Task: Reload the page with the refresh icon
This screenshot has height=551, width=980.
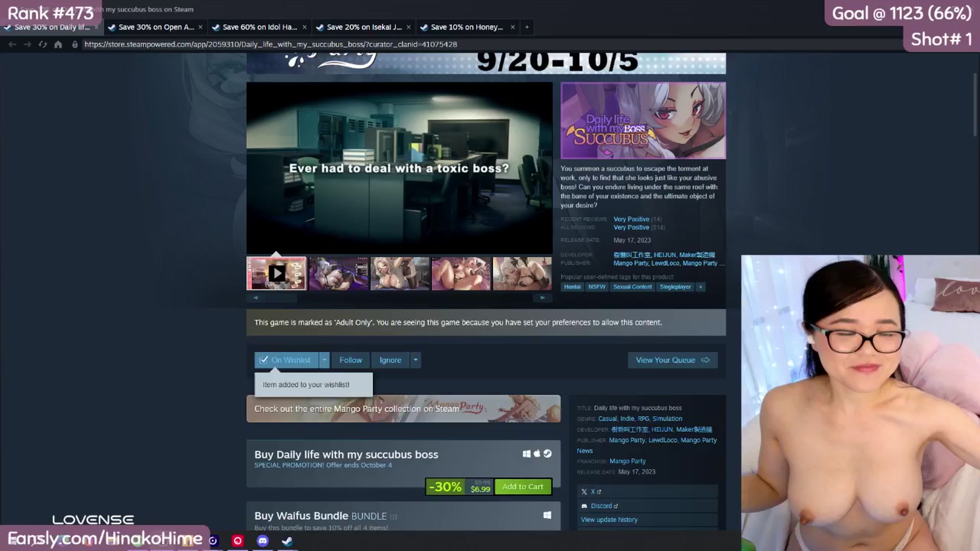Action: click(x=43, y=44)
